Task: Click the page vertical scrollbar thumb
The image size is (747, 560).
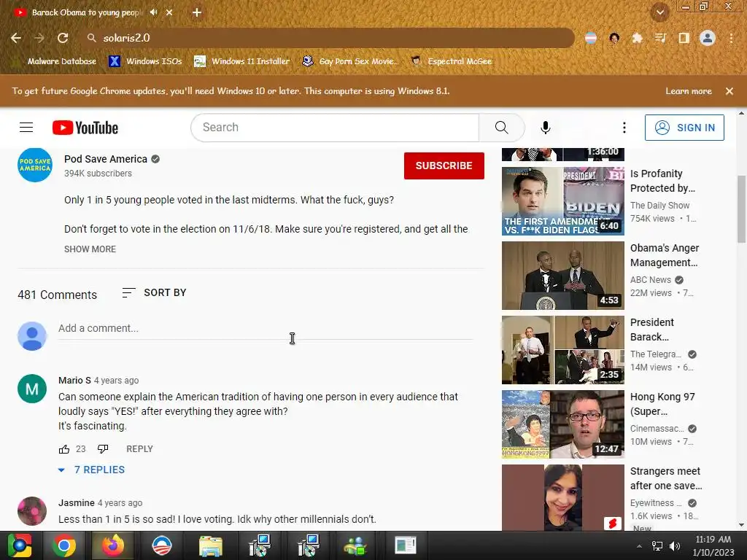Action: click(x=741, y=209)
